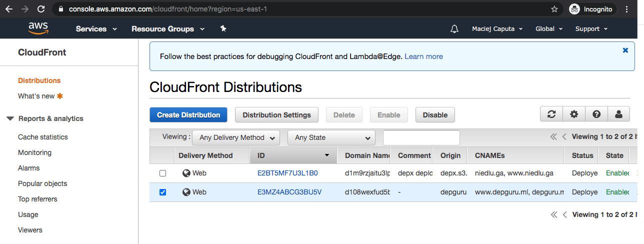Sort by the ID column header

coord(293,155)
